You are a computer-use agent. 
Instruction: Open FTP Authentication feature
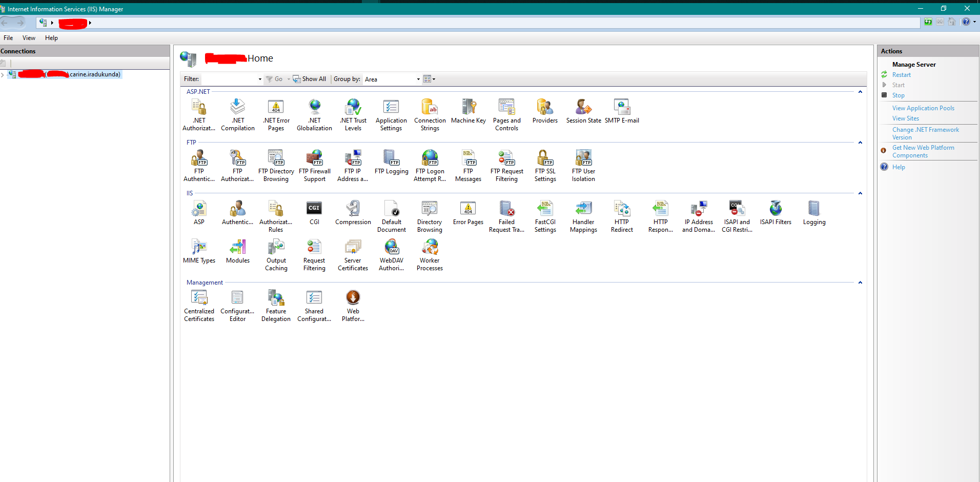tap(199, 166)
